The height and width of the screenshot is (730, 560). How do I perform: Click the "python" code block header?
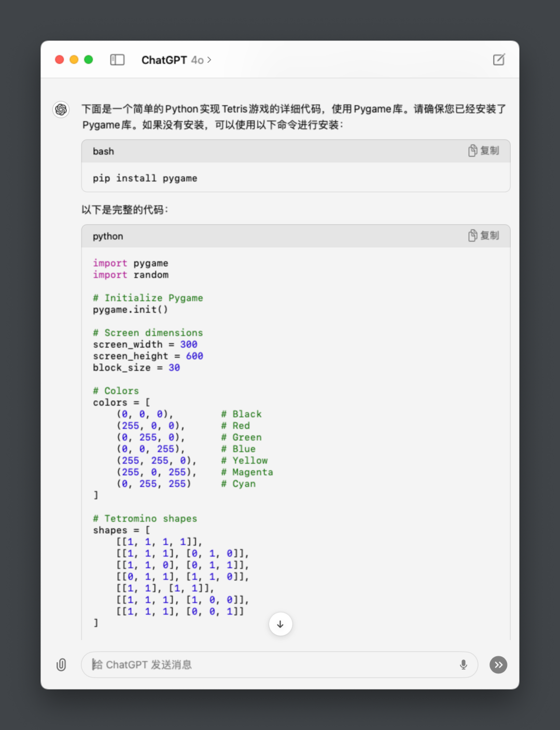tap(107, 236)
